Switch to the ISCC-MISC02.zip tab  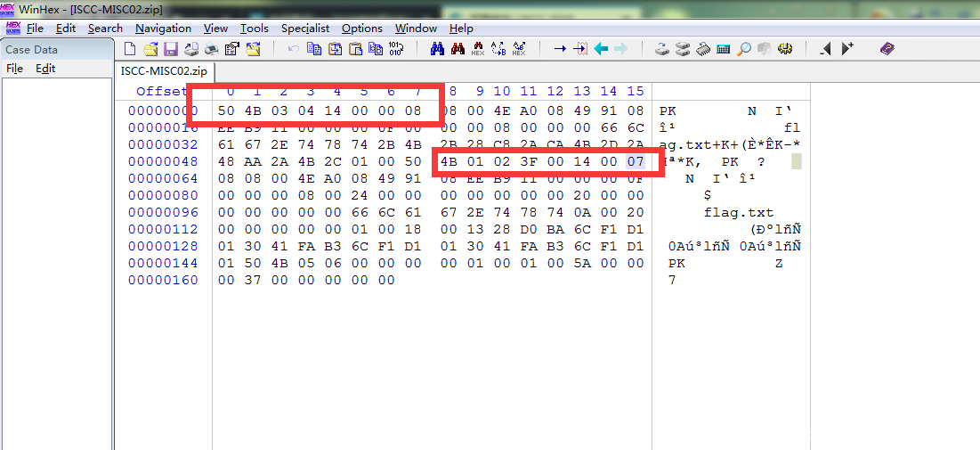(x=164, y=70)
